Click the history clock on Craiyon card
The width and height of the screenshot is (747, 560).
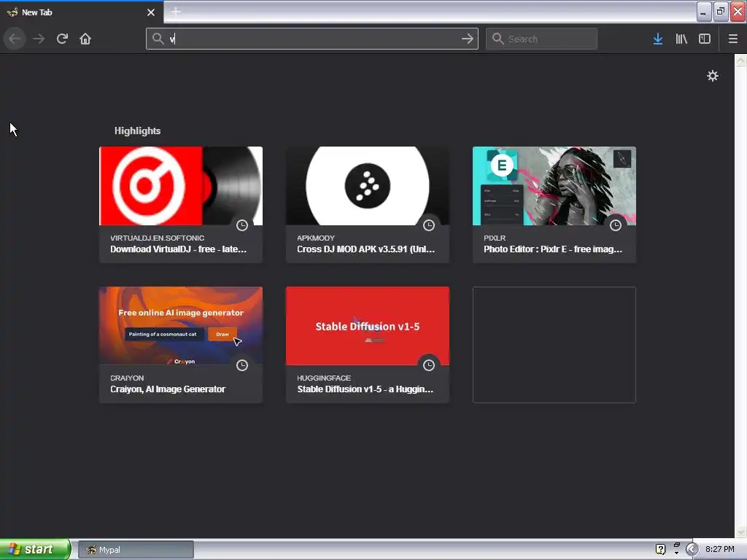(242, 365)
